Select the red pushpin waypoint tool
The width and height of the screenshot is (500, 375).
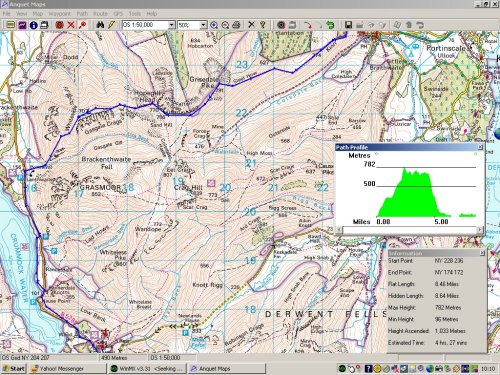[82, 25]
